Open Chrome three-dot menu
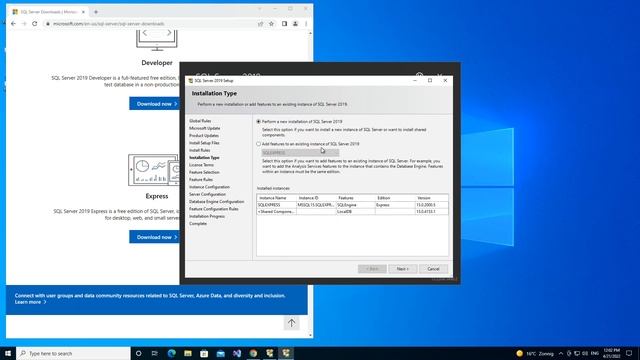 [306, 24]
